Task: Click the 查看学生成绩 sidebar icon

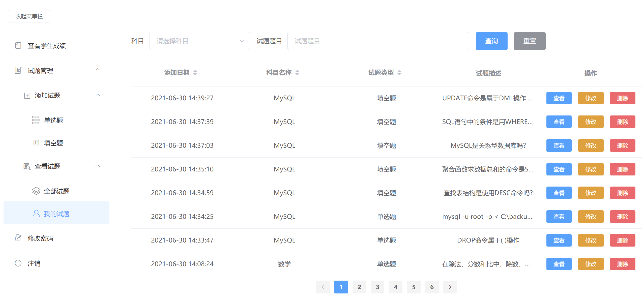Action: pos(18,46)
